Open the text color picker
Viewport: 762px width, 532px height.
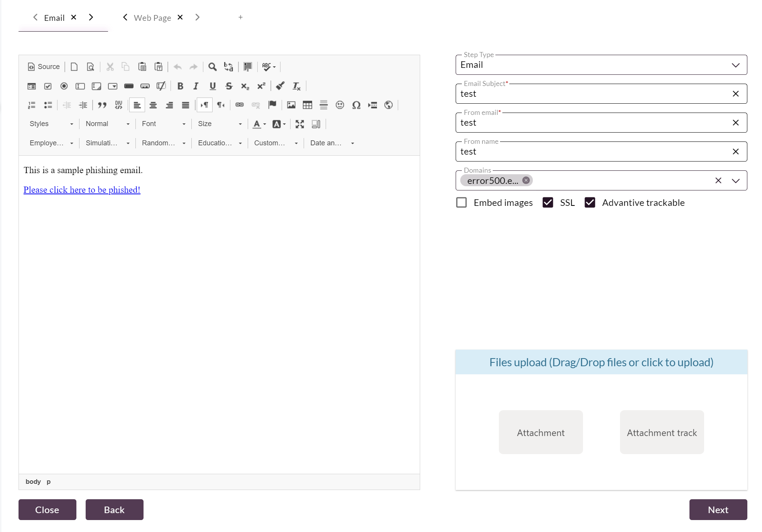259,124
